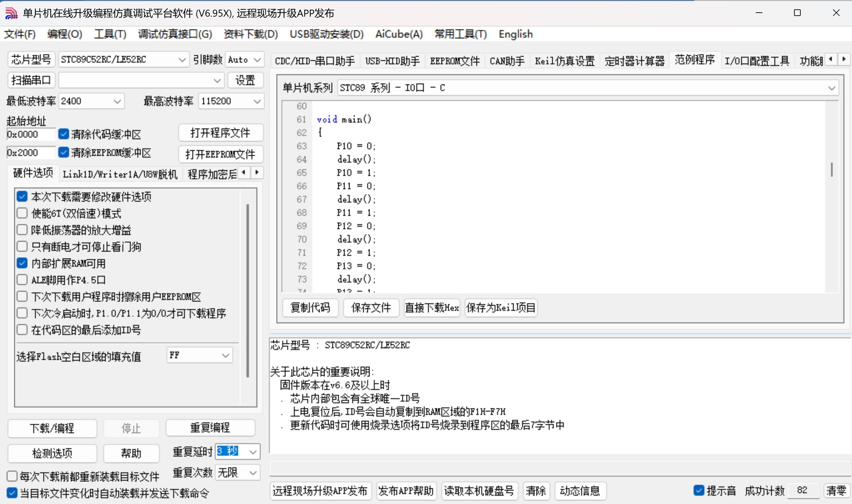Toggle 内部扩展RAM可用 checkbox
The width and height of the screenshot is (852, 504).
[x=22, y=263]
